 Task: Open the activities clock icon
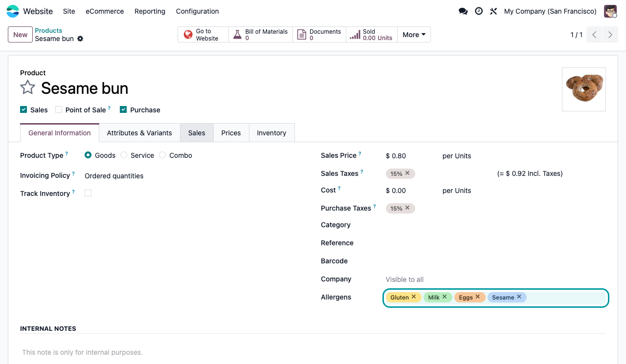(x=479, y=11)
